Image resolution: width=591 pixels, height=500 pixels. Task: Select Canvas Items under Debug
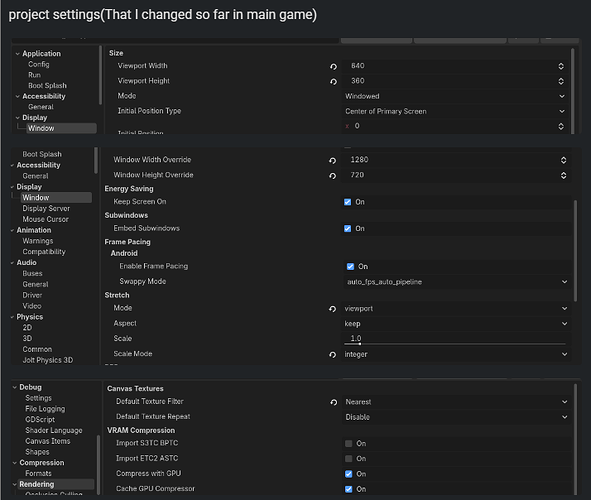[x=47, y=441]
